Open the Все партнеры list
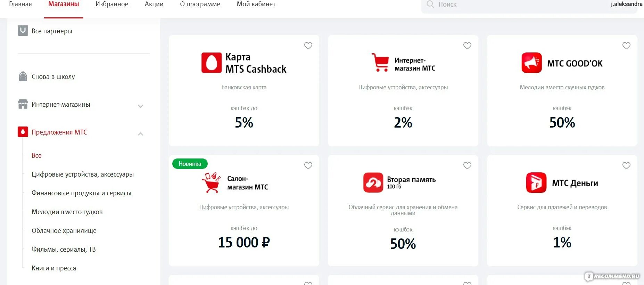This screenshot has width=644, height=285. tap(52, 31)
